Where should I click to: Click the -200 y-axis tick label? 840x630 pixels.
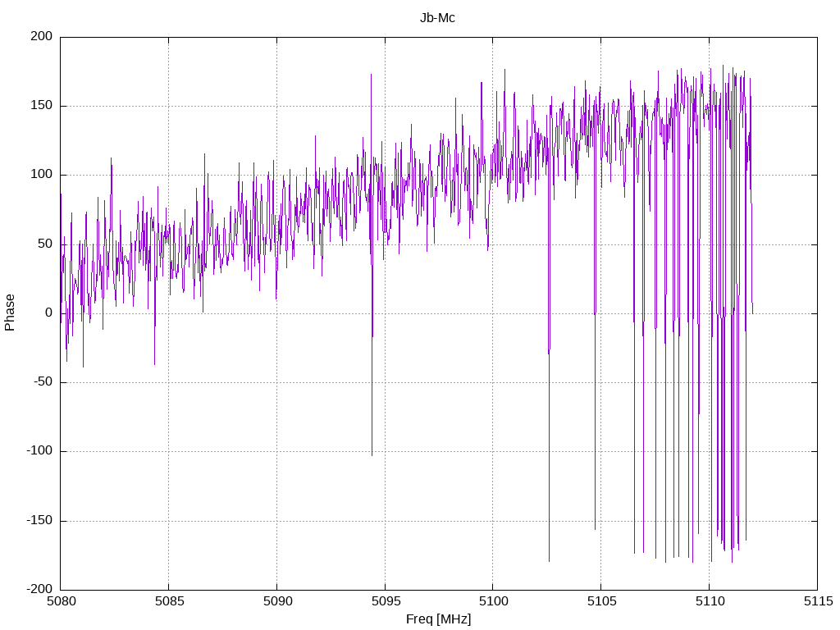point(39,589)
